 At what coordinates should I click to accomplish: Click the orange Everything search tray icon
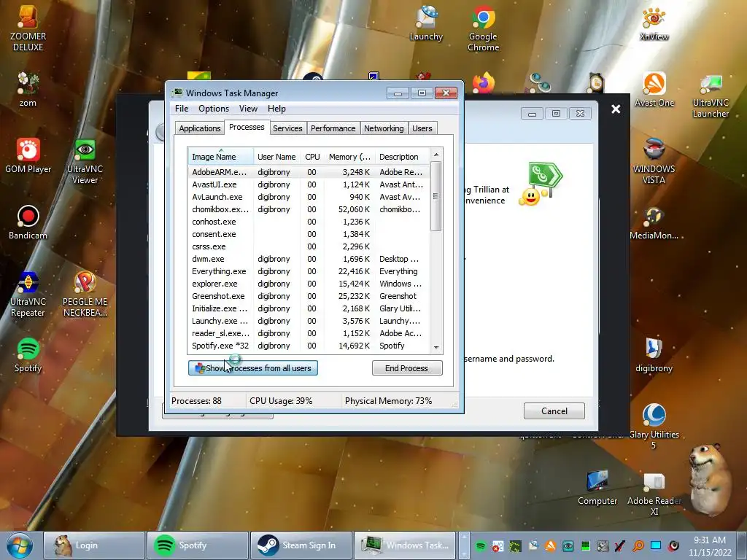pos(638,545)
